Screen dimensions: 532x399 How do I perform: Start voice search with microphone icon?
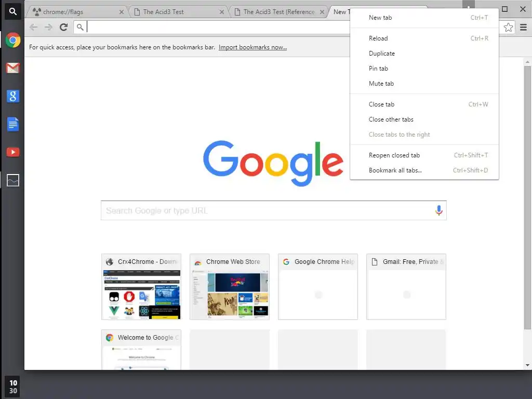438,210
